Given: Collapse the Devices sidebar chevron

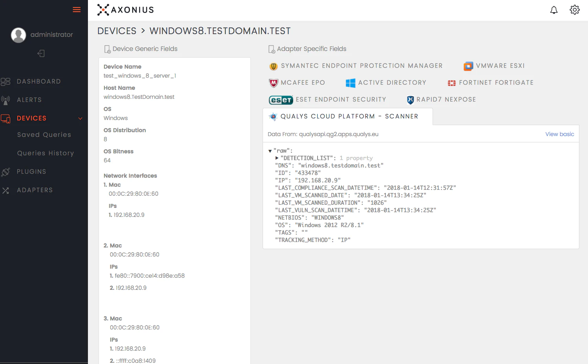Looking at the screenshot, I should pyautogui.click(x=80, y=118).
